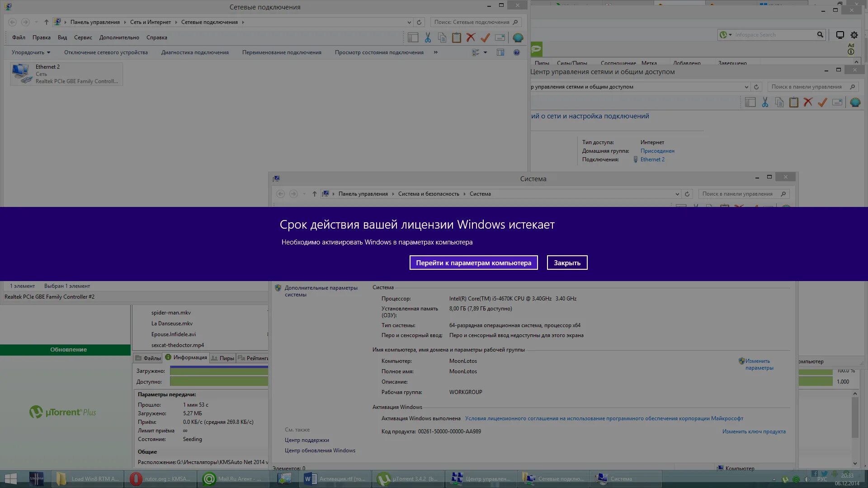Switch to Пиры tab in uTorrent
The width and height of the screenshot is (868, 488).
coord(222,358)
